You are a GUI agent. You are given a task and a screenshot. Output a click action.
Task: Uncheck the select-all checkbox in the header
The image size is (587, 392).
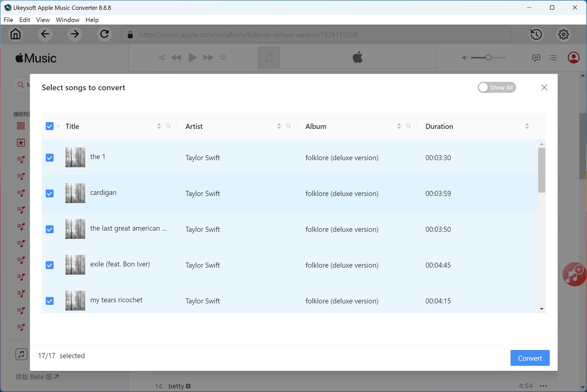coord(50,126)
